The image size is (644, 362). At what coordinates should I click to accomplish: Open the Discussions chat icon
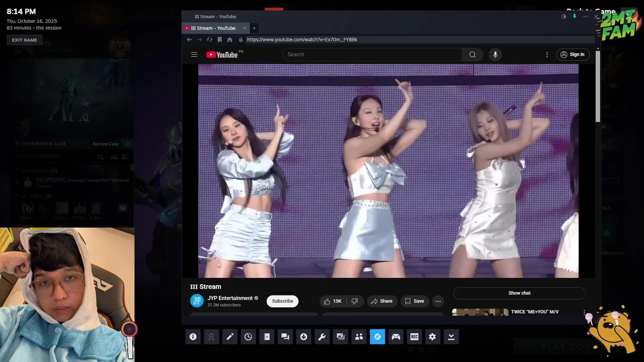[285, 337]
